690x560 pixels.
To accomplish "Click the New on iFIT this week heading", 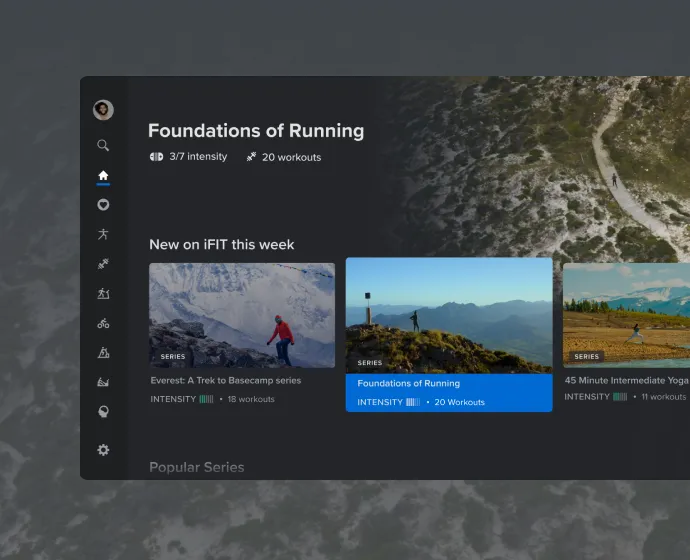I will tap(222, 245).
